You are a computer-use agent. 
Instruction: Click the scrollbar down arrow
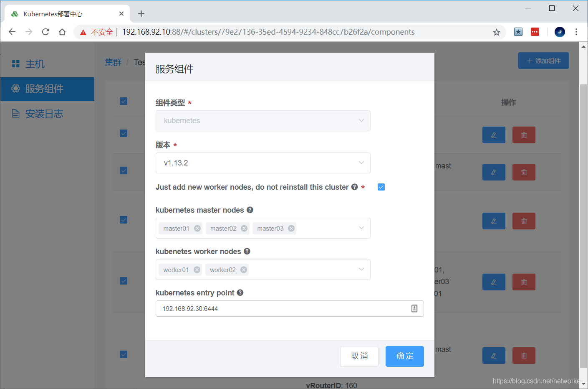(583, 384)
